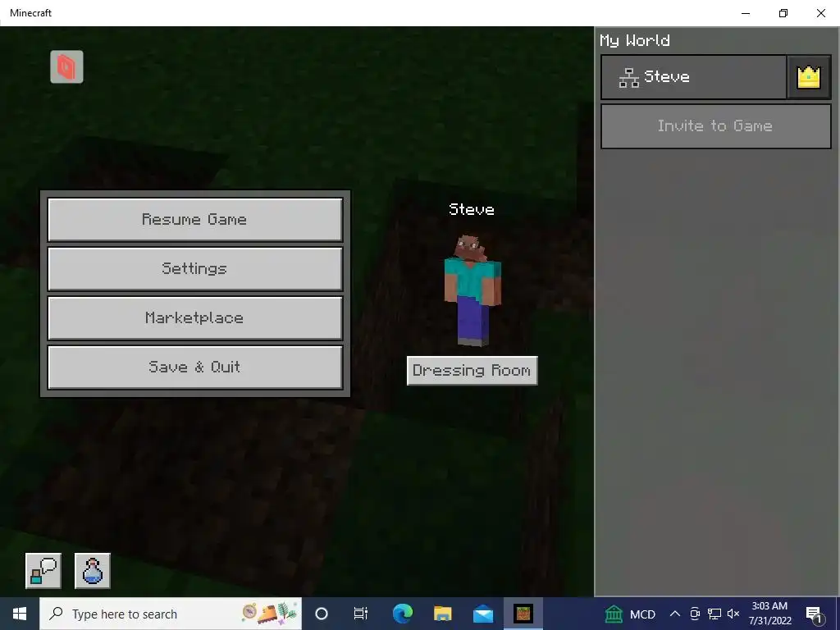Click Save & Quit

(195, 367)
